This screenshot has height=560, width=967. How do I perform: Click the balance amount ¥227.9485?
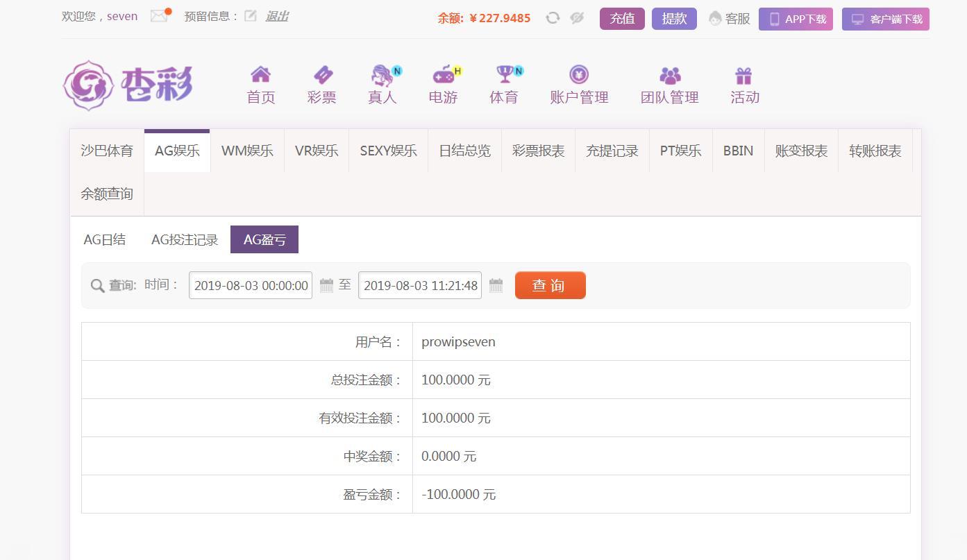pyautogui.click(x=500, y=18)
